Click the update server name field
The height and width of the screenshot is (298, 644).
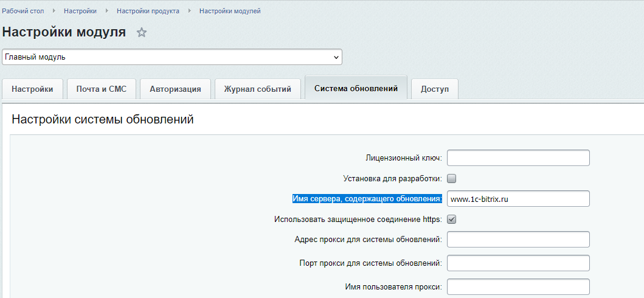(518, 199)
